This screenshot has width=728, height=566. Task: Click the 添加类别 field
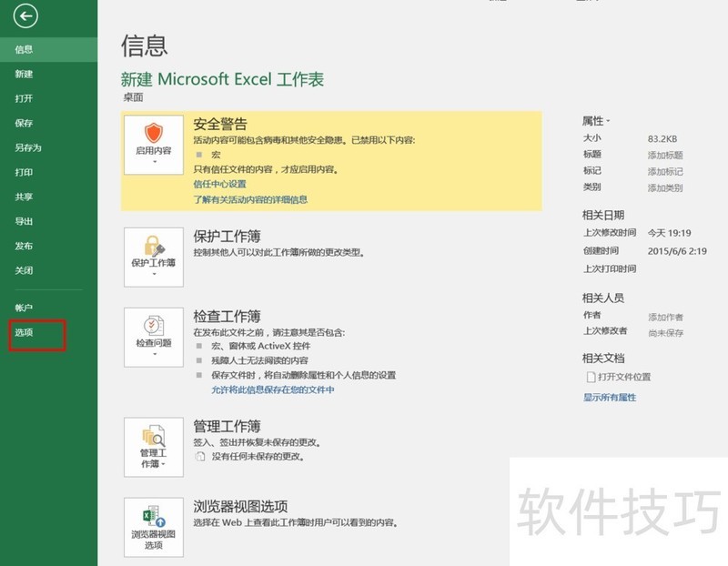665,188
